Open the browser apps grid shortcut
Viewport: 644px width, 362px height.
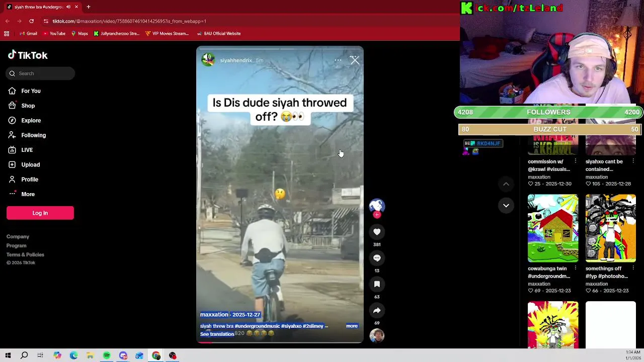[x=7, y=33]
